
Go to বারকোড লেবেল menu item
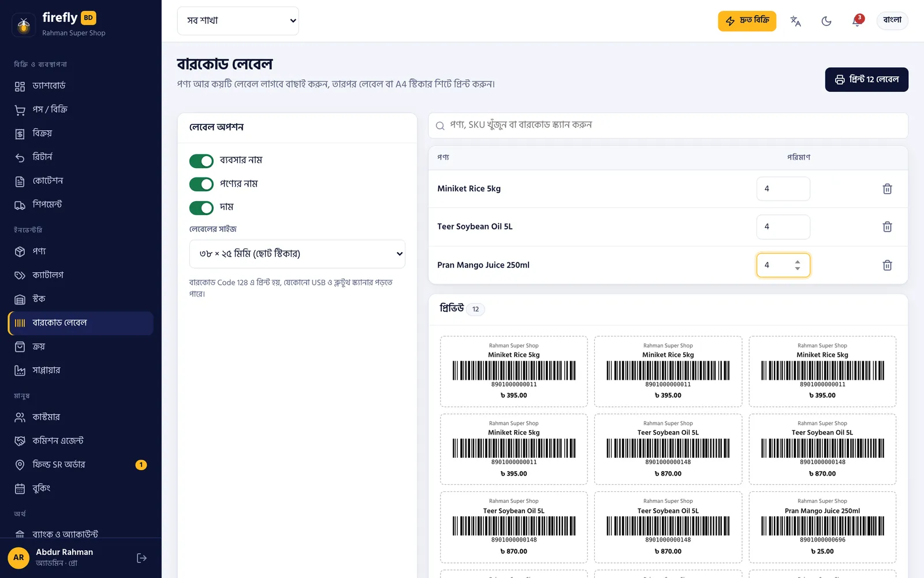(81, 323)
